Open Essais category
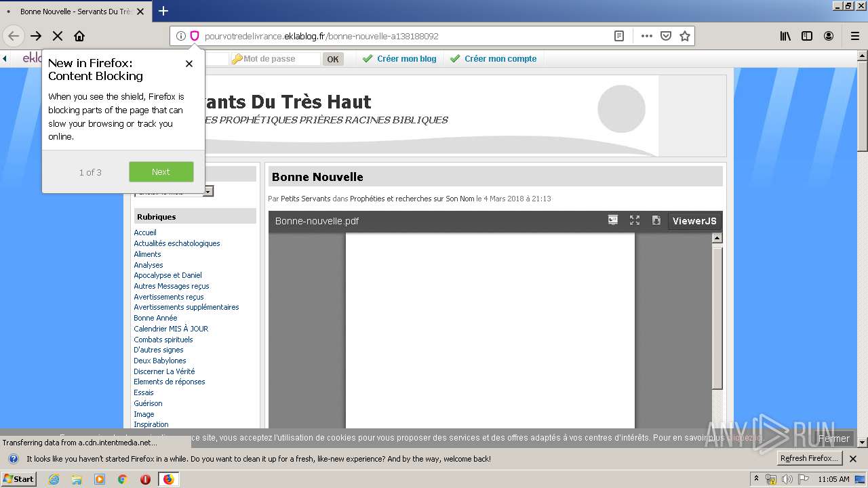 [x=144, y=392]
